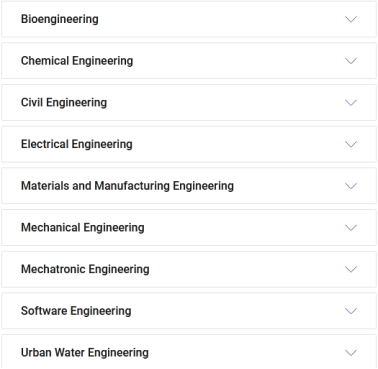Image resolution: width=378 pixels, height=369 pixels.
Task: Click empty space in Software Engineering row
Action: 233,311
